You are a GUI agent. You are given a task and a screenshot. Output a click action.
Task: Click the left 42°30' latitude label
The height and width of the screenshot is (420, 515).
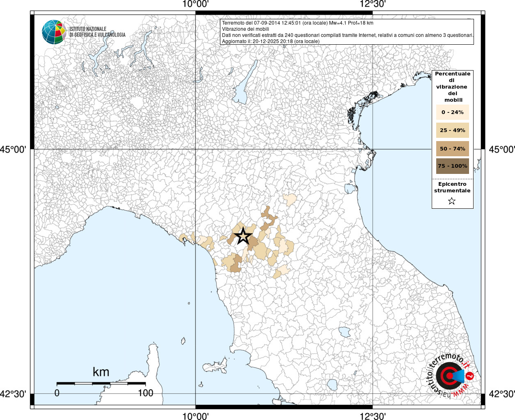[13, 394]
